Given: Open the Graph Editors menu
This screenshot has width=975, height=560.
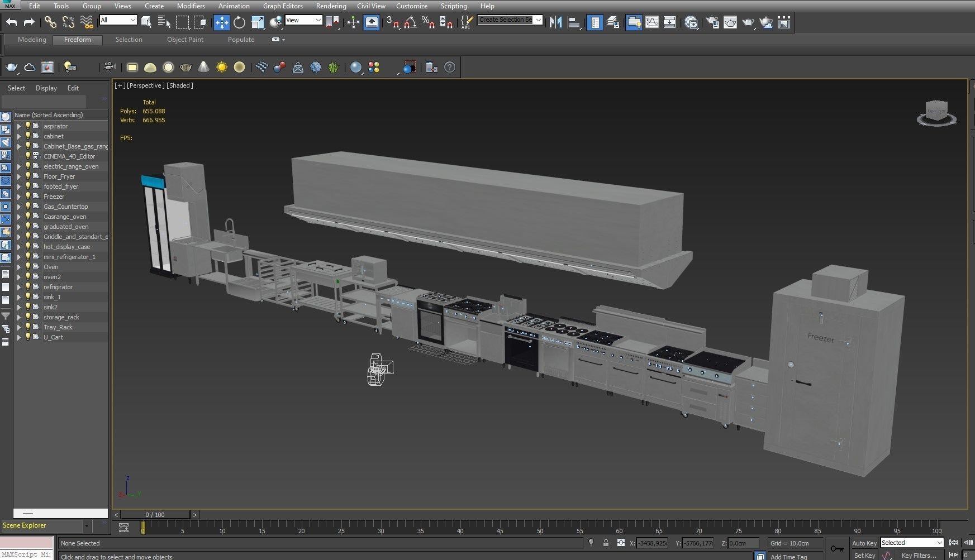Looking at the screenshot, I should (283, 6).
